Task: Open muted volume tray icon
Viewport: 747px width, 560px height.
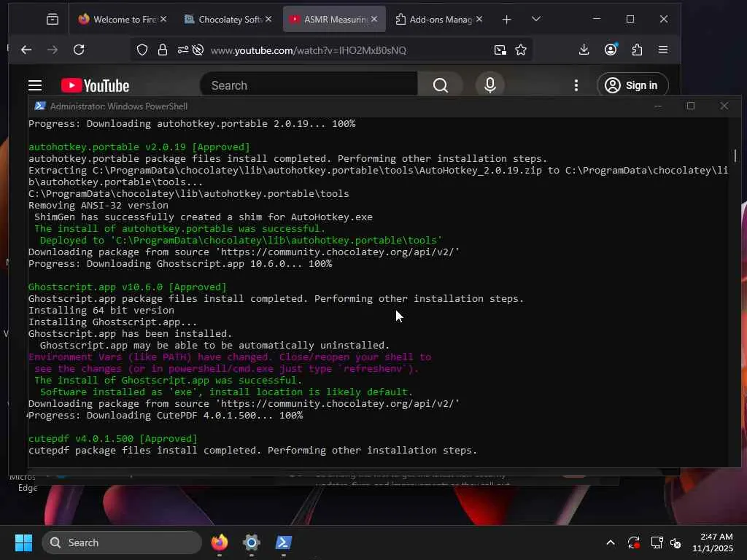Action: (x=676, y=542)
